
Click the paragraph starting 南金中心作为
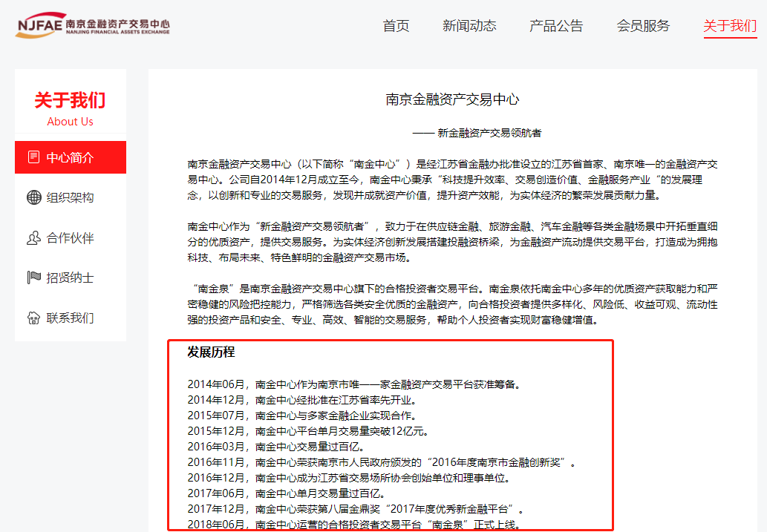[452, 242]
